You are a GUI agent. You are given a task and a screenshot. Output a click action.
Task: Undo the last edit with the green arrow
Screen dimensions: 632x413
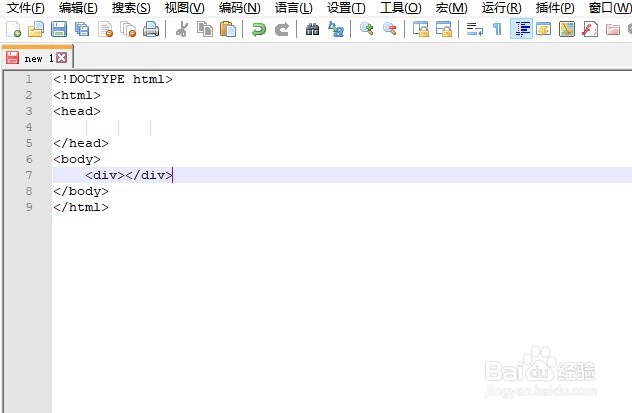258,29
